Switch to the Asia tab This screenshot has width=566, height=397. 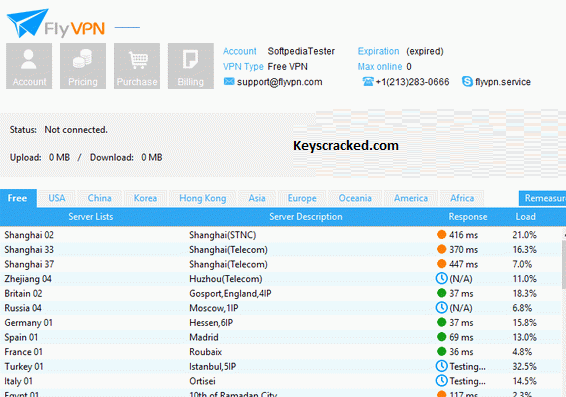point(257,198)
